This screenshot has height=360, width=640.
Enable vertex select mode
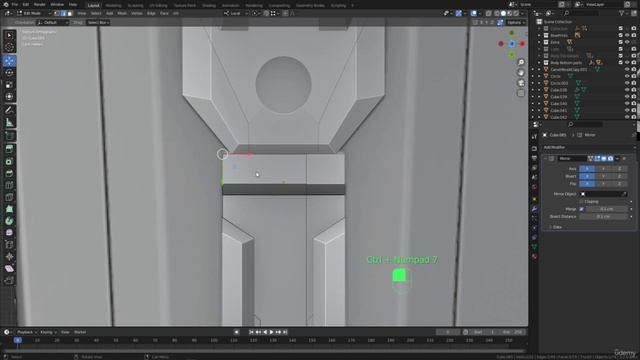point(57,13)
